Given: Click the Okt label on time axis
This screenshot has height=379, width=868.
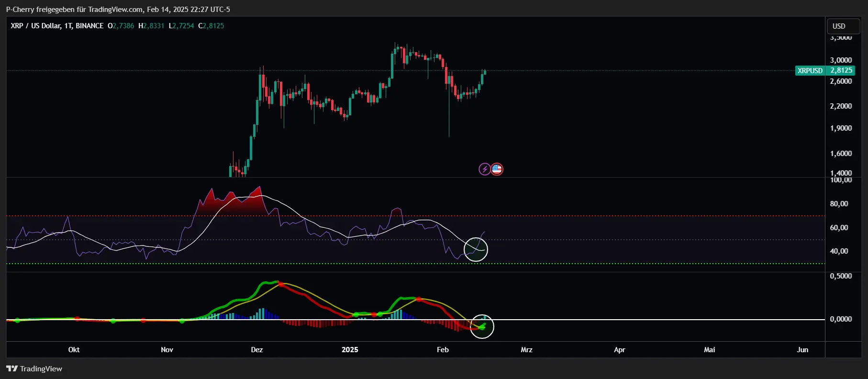Looking at the screenshot, I should (74, 350).
